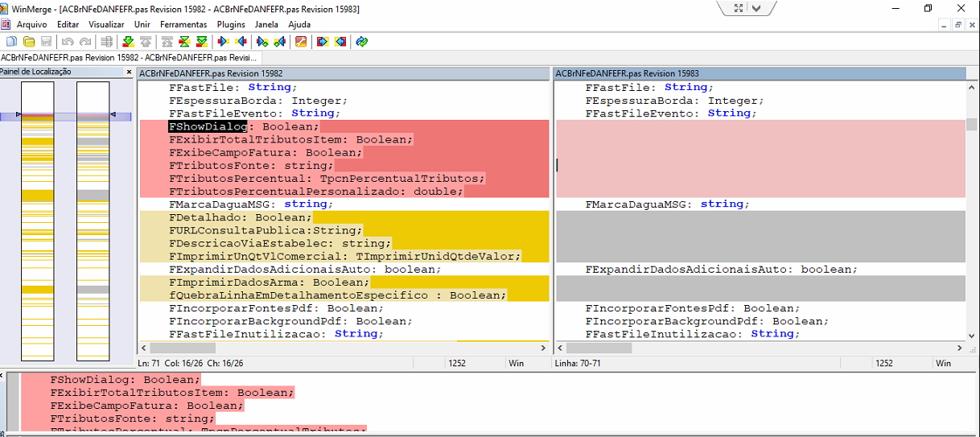The image size is (980, 437).
Task: Open files with the folder icon
Action: [x=29, y=41]
